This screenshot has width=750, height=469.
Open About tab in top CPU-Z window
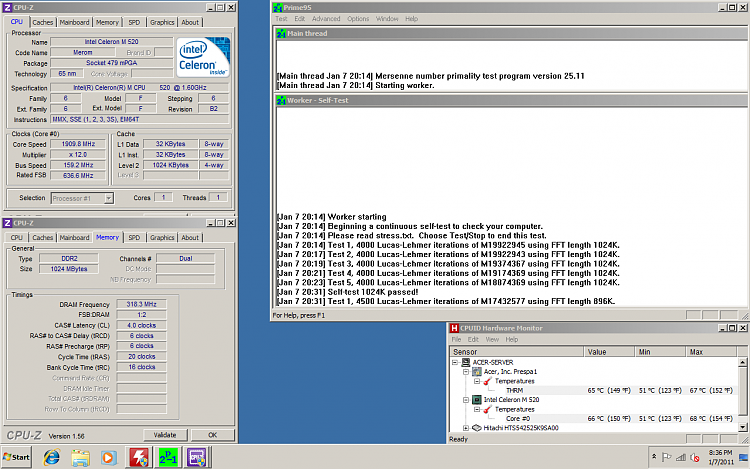190,22
